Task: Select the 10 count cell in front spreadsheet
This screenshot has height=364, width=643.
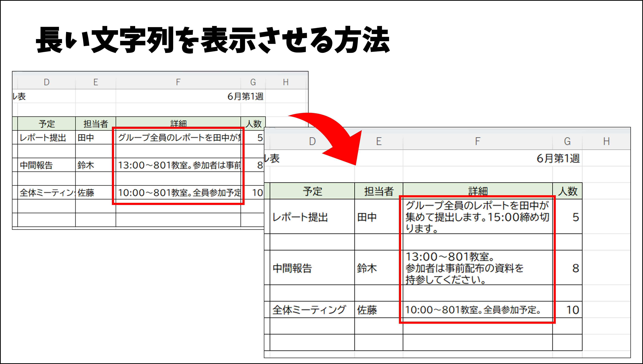Action: pyautogui.click(x=567, y=310)
